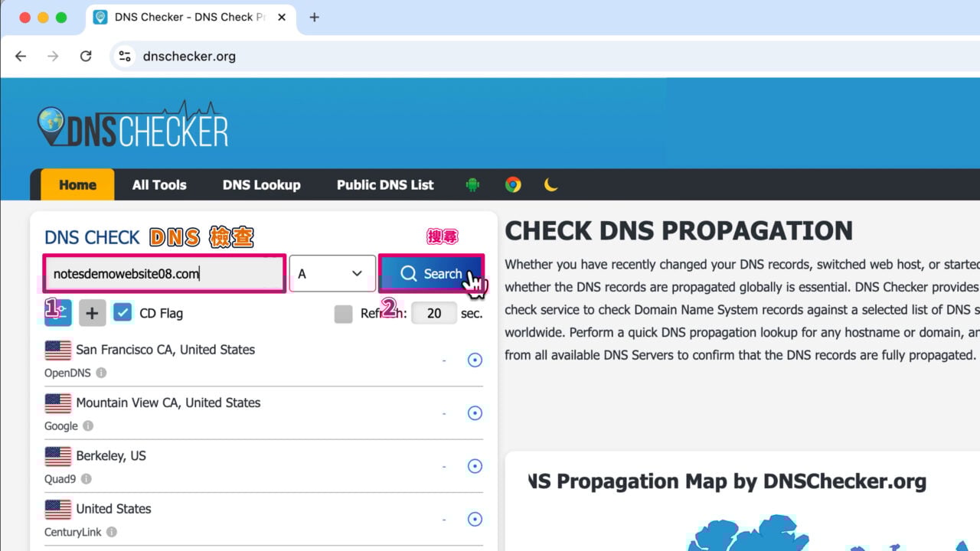Reload the page with the refresh icon
Viewport: 980px width, 551px height.
click(86, 56)
